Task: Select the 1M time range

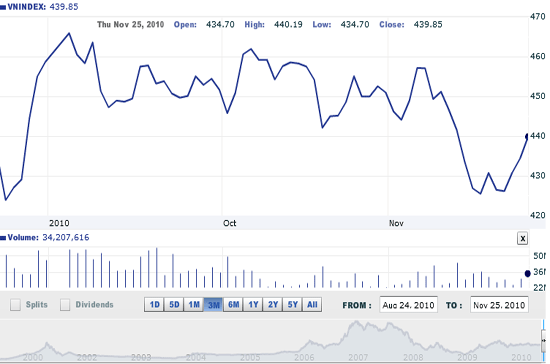Action: click(194, 304)
